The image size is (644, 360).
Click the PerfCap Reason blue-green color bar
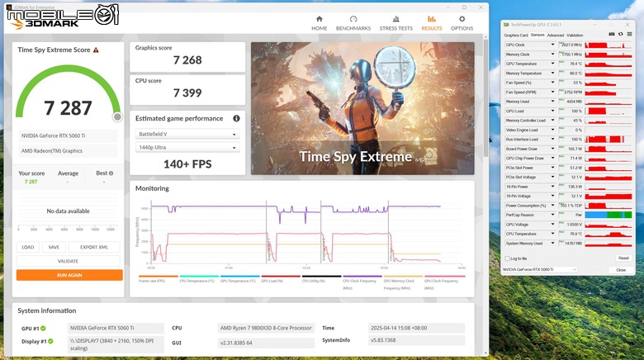608,215
